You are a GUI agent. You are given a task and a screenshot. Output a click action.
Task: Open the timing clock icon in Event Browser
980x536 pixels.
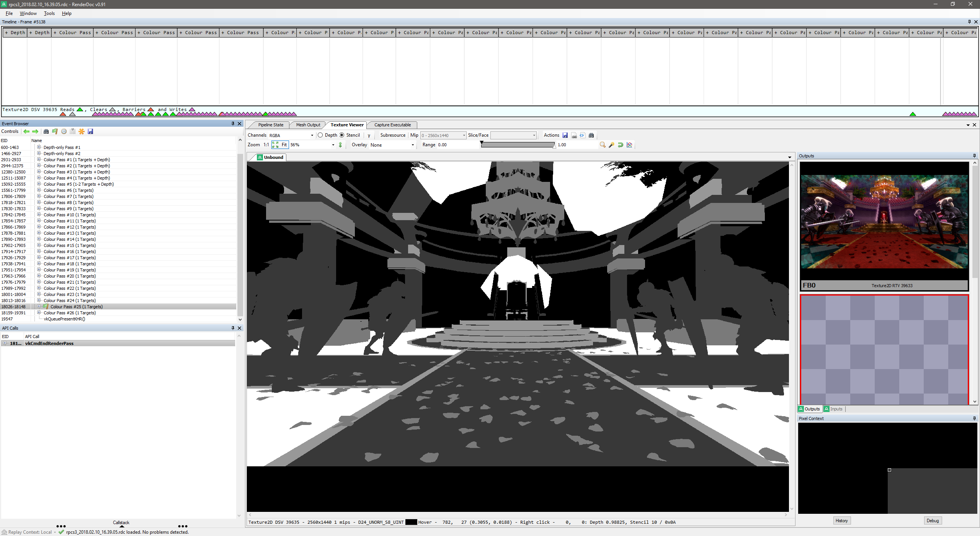click(x=64, y=131)
